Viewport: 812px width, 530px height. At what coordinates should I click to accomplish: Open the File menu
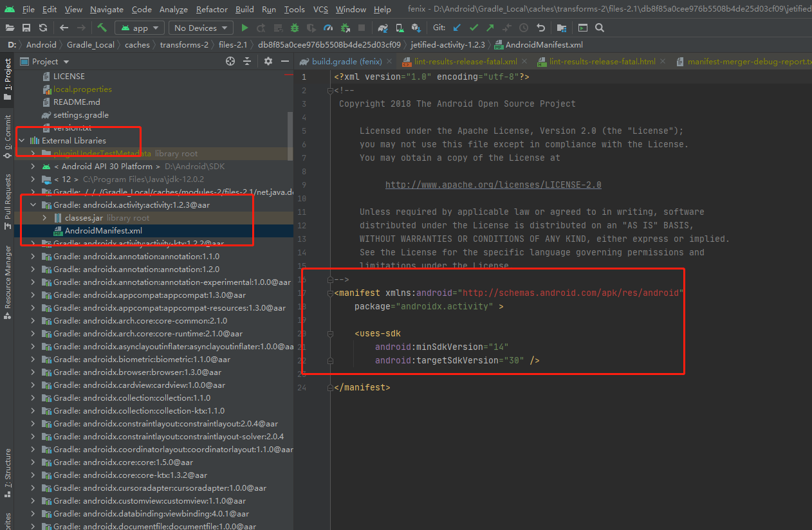click(x=28, y=9)
